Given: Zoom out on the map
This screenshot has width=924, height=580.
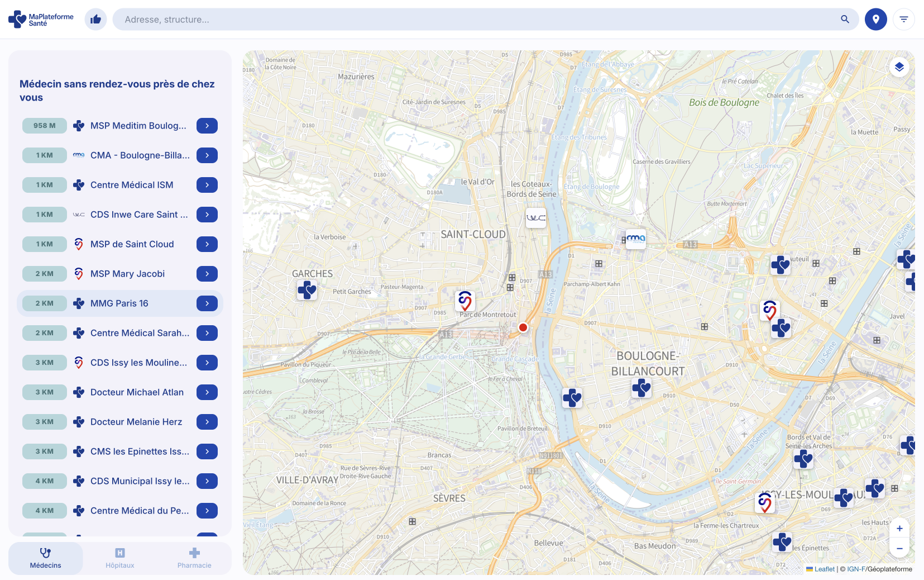Looking at the screenshot, I should (899, 549).
